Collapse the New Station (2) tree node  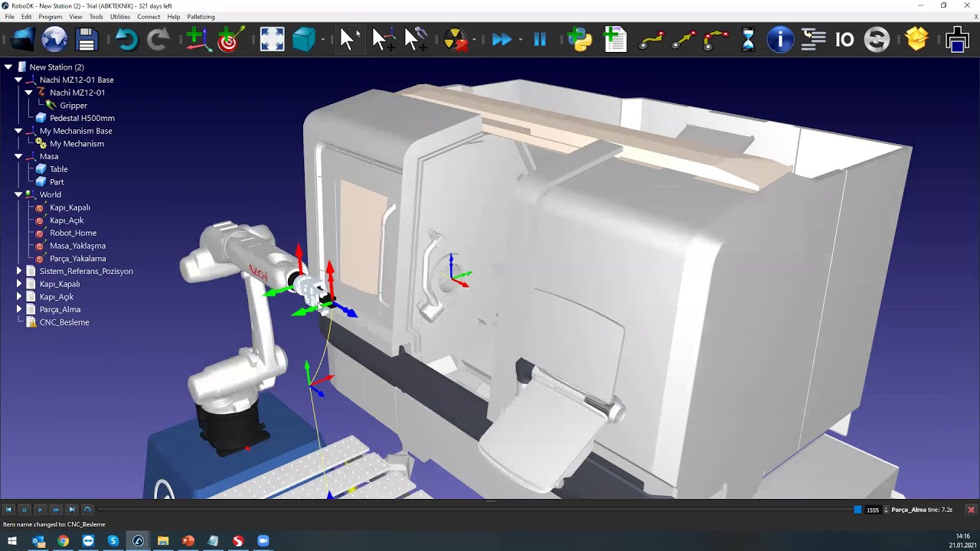click(8, 67)
